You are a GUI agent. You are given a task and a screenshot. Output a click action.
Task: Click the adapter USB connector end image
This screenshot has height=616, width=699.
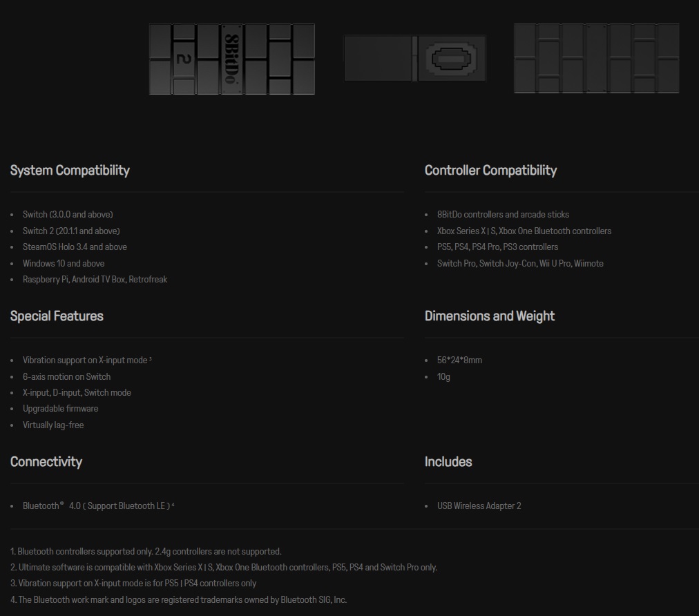coord(414,59)
